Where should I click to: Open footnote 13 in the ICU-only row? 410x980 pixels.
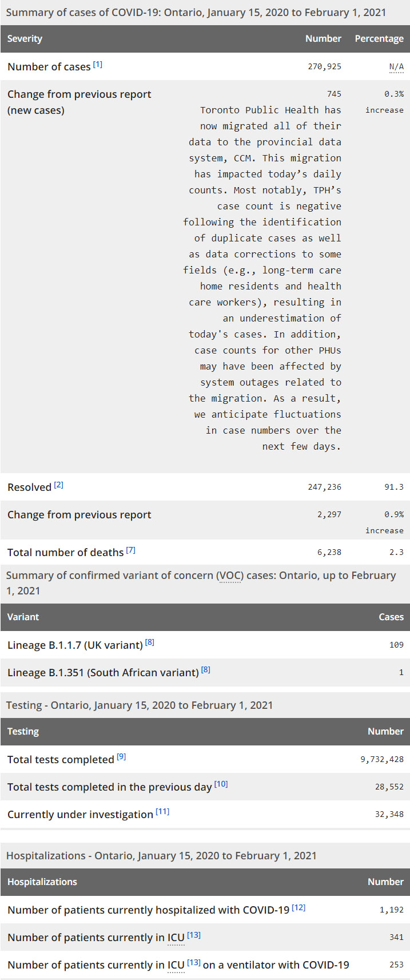click(x=194, y=935)
